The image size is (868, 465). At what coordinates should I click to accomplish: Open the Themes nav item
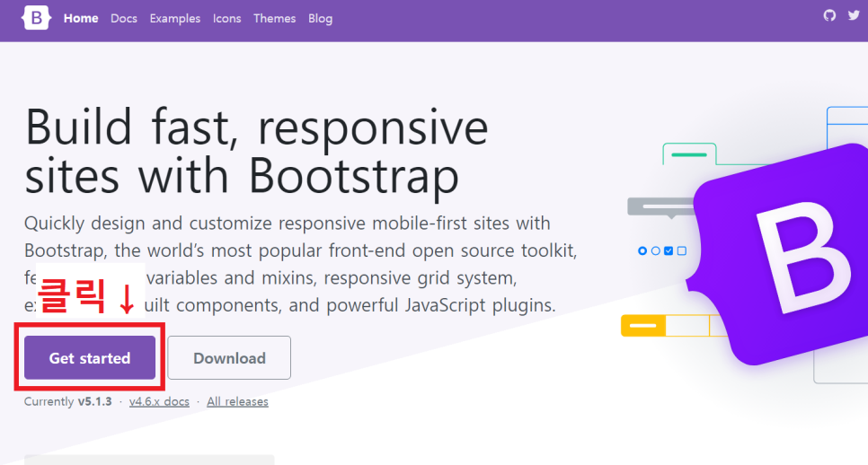(275, 18)
